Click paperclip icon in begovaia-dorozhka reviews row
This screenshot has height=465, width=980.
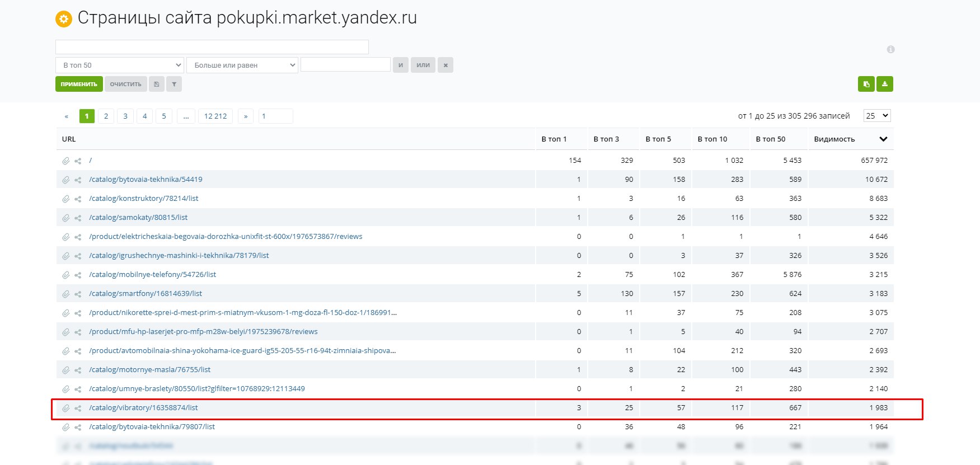(66, 237)
